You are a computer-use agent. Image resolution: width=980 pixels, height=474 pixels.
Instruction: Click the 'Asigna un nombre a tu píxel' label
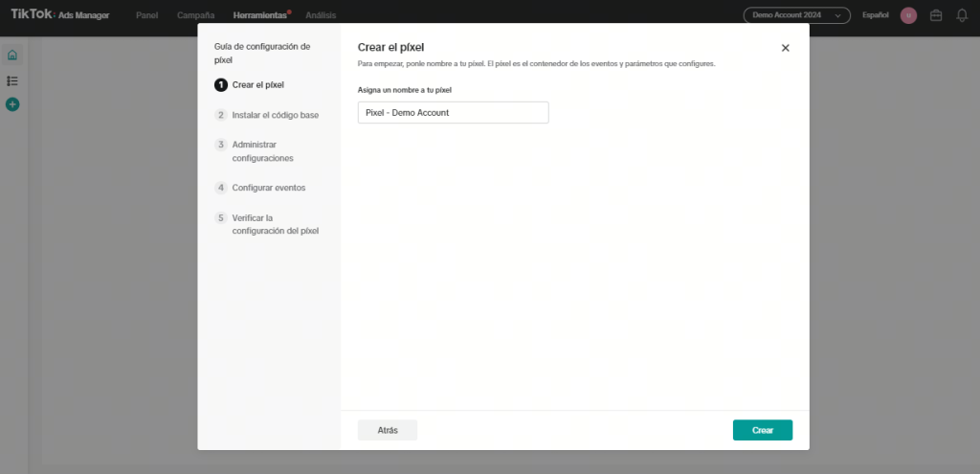click(405, 90)
